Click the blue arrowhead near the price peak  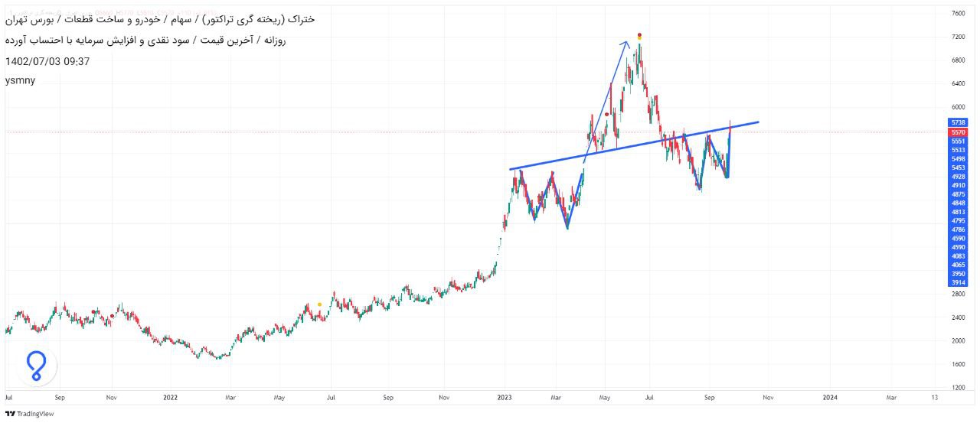(626, 44)
